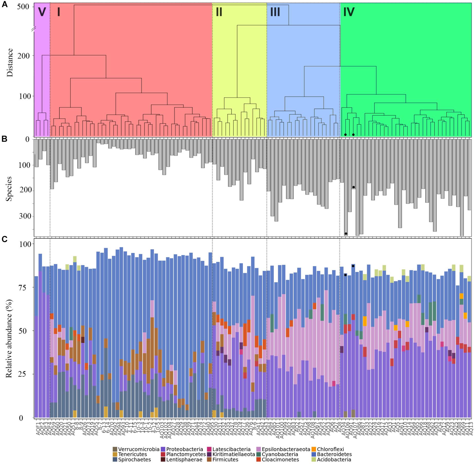
Task: Select cluster label II in yellow region
Action: pyautogui.click(x=219, y=12)
